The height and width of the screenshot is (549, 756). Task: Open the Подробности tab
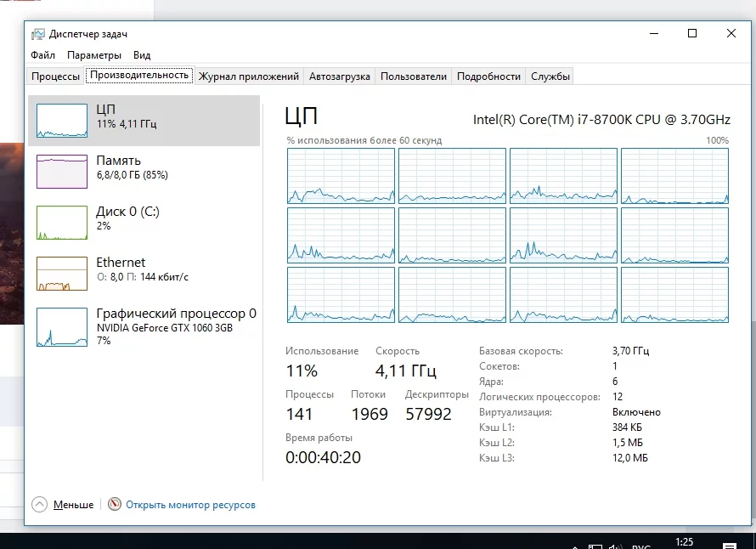[x=488, y=76]
